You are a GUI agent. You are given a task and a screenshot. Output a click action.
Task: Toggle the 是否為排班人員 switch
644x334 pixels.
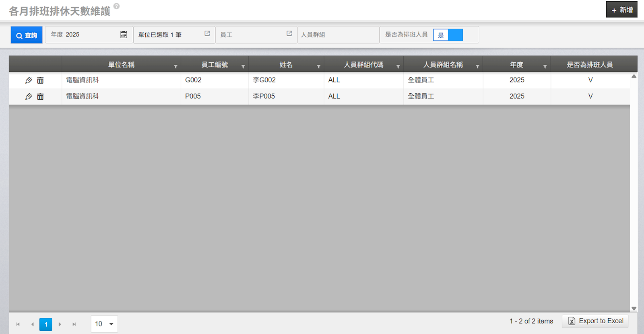(448, 35)
